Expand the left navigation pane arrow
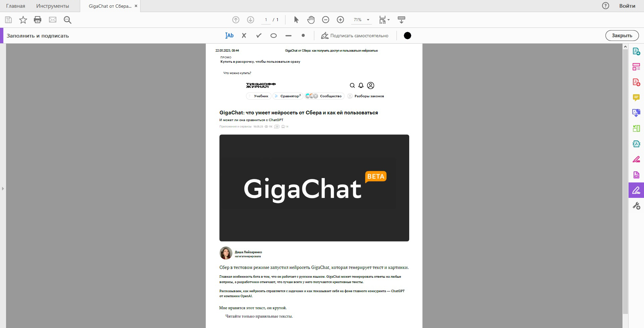This screenshot has height=328, width=644. click(x=3, y=188)
